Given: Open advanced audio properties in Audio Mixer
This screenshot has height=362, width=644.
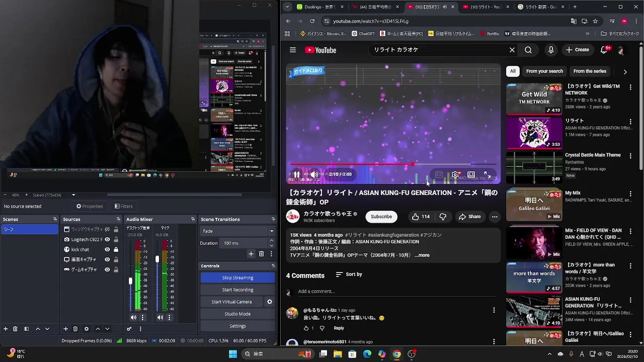Looking at the screenshot, I should point(129,329).
